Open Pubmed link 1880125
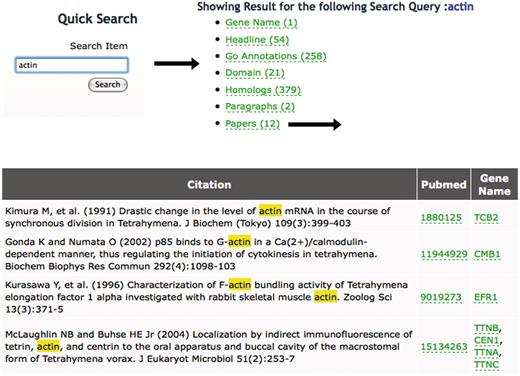Image resolution: width=520 pixels, height=376 pixels. coord(441,218)
